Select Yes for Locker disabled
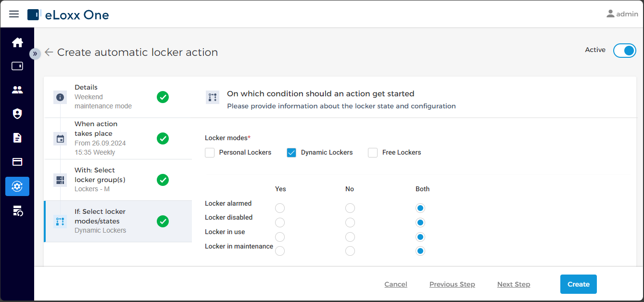Viewport: 644px width, 302px height. pos(280,223)
